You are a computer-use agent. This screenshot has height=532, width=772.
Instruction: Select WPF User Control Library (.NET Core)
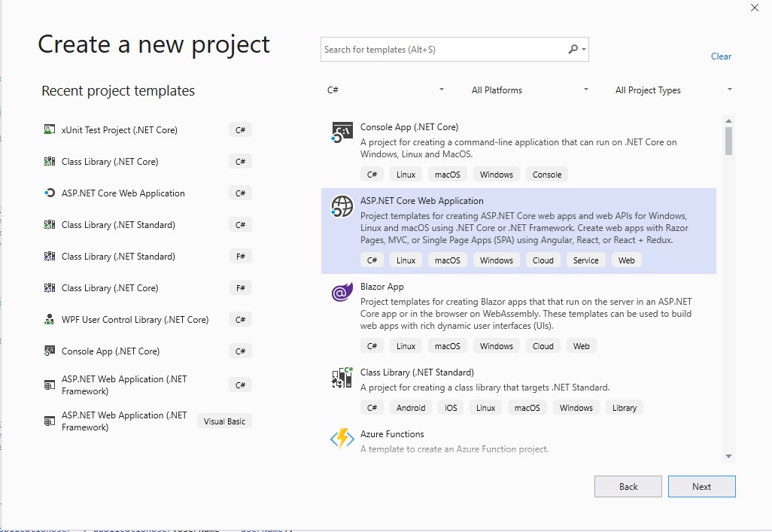click(x=147, y=319)
